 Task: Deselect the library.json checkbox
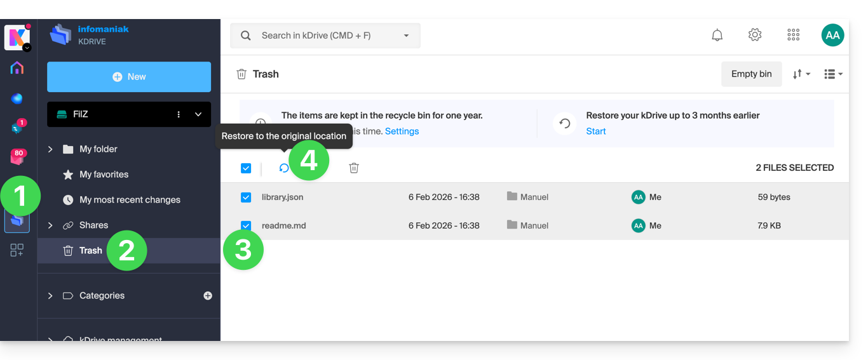coord(246,197)
